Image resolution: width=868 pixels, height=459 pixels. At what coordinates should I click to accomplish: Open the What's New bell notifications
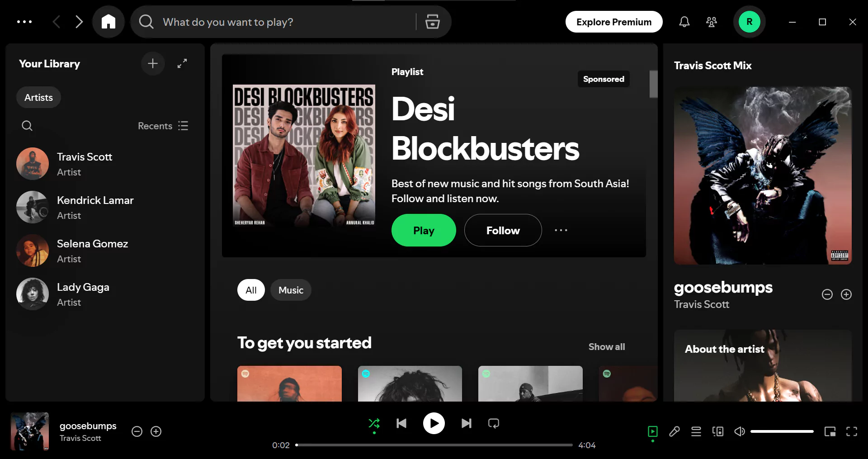coord(684,22)
